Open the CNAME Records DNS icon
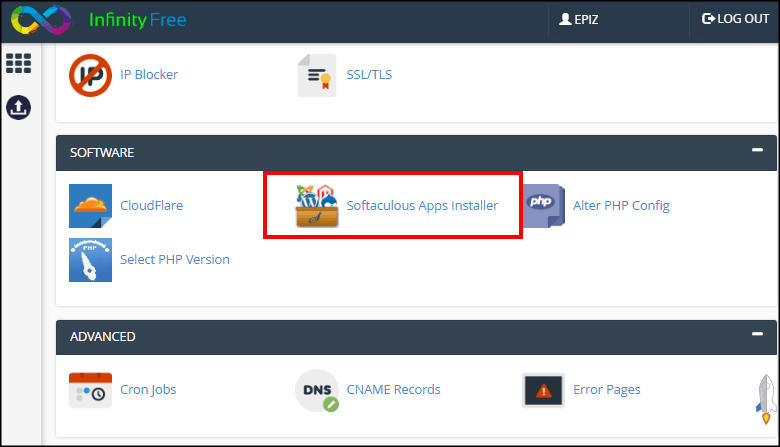This screenshot has height=447, width=780. [x=317, y=390]
